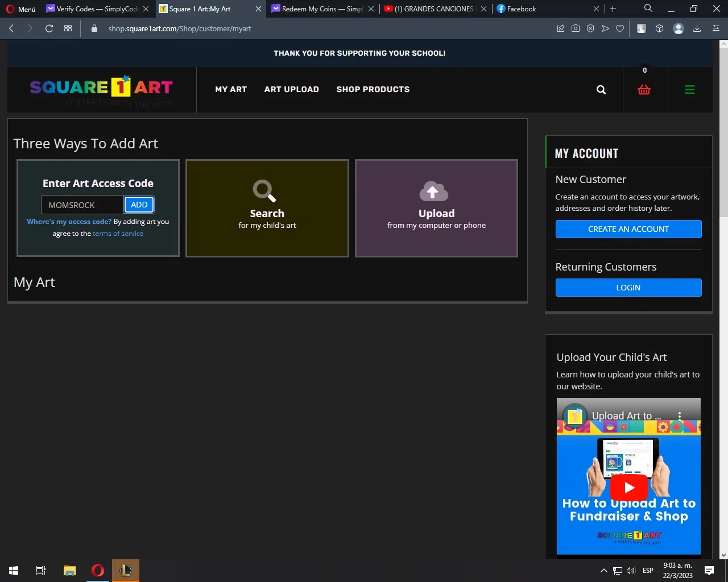Play the Upload Art YouTube video
Screen dimensions: 728x582
click(x=628, y=487)
